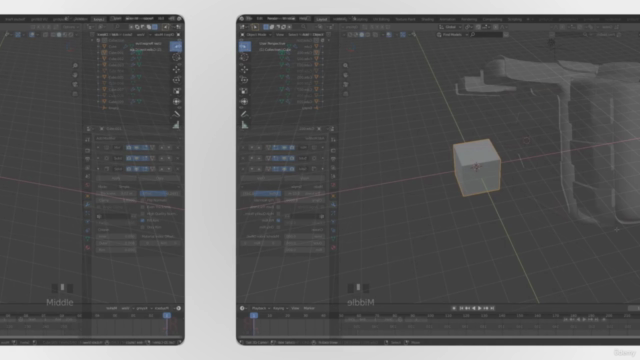
Task: Open the Object Mode dropdown in right window
Action: tap(257, 35)
